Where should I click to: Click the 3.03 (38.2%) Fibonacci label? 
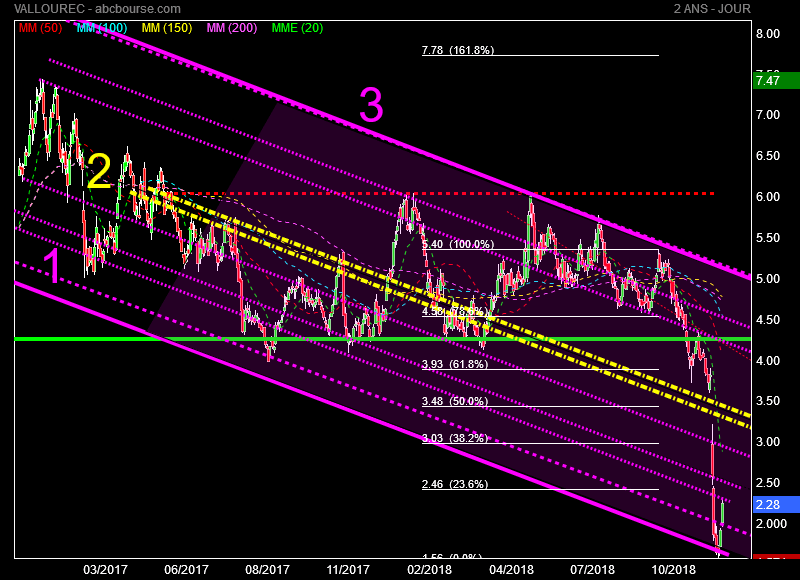(x=455, y=438)
